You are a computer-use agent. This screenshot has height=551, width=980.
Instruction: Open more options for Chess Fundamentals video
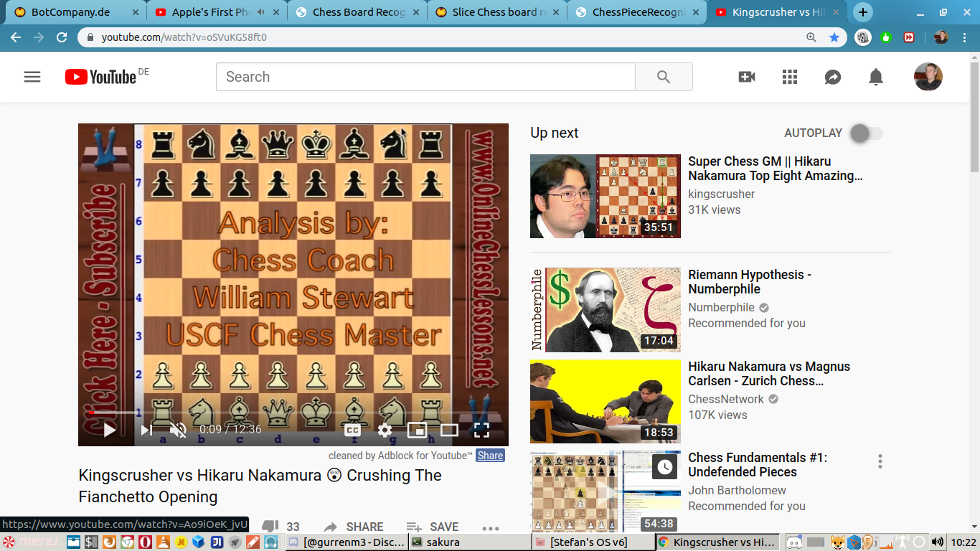click(x=880, y=461)
